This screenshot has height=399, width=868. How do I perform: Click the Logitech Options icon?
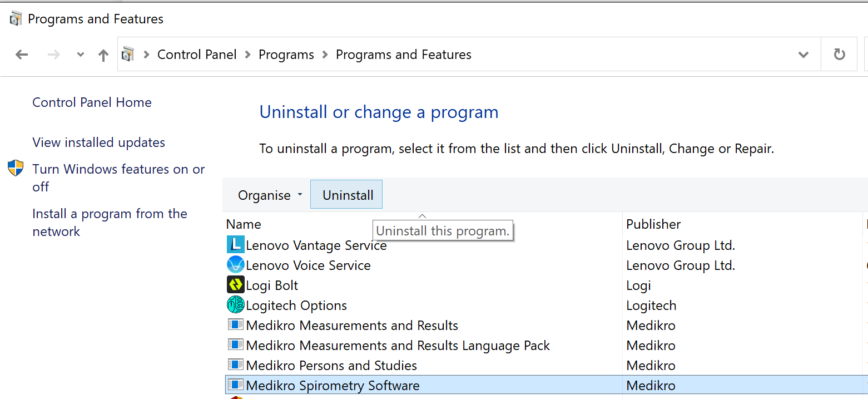click(x=236, y=305)
